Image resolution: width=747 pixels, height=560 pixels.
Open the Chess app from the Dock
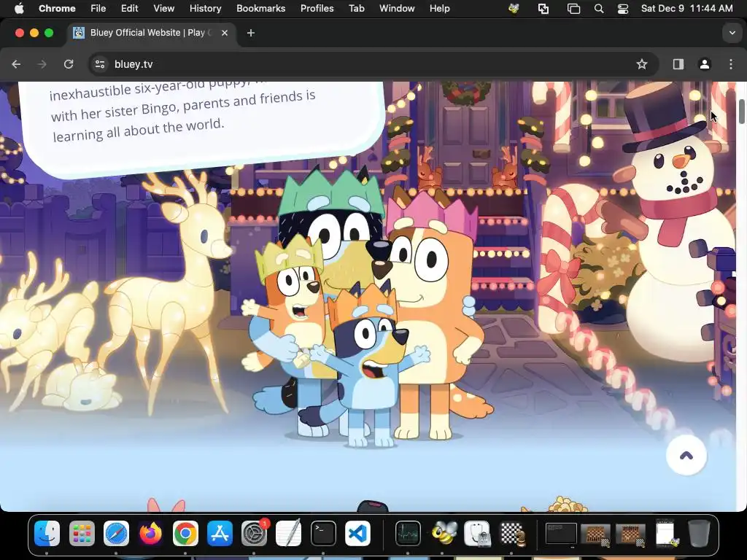tap(511, 533)
